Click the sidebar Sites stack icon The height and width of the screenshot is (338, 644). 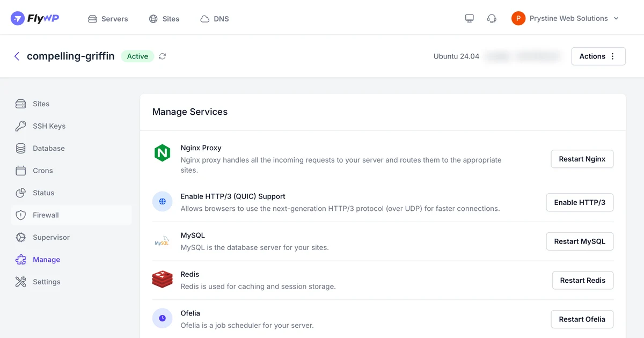click(21, 104)
